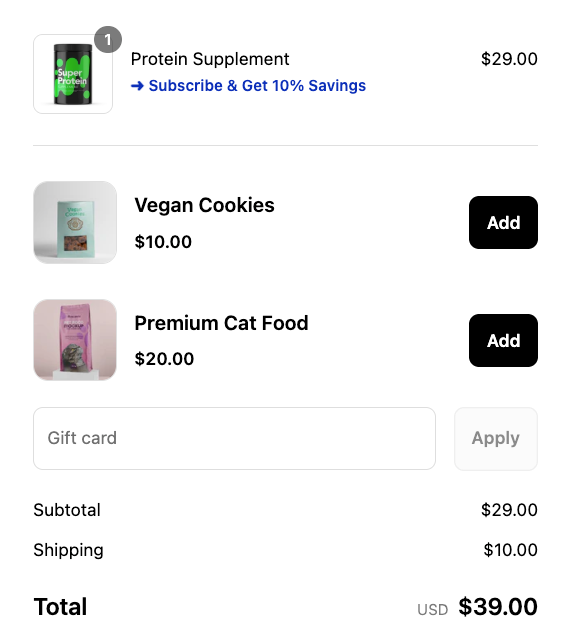Image resolution: width=577 pixels, height=638 pixels.
Task: Click the quantity badge showing 1
Action: [x=108, y=39]
